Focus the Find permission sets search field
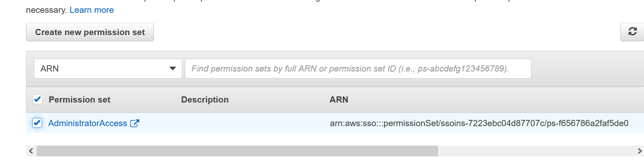 pyautogui.click(x=358, y=69)
